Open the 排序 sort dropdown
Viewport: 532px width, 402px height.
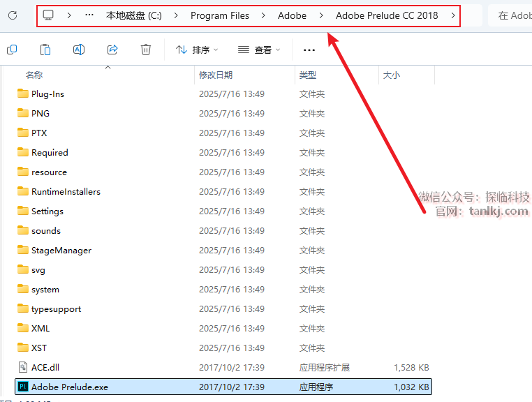[x=197, y=50]
